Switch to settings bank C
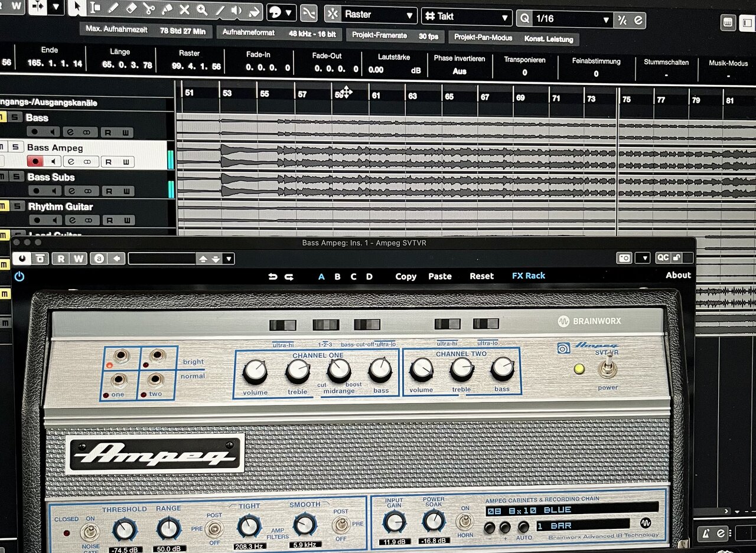The image size is (756, 553). [x=353, y=276]
